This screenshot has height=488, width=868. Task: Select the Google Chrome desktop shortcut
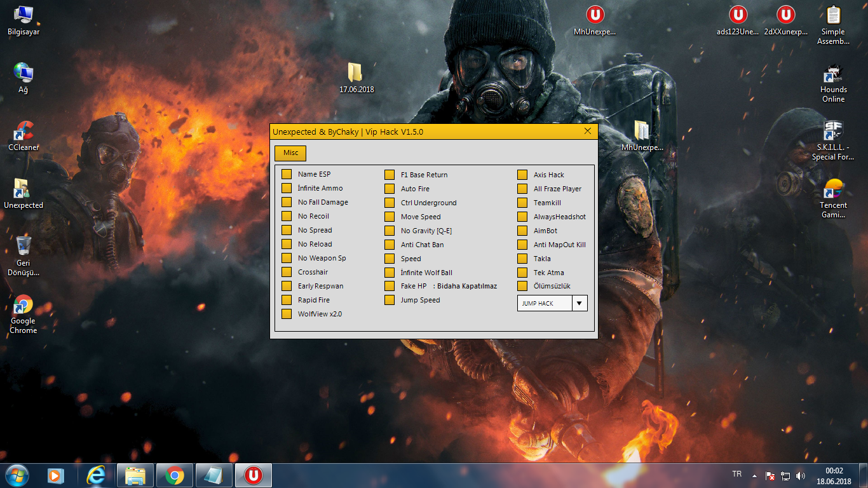point(24,314)
